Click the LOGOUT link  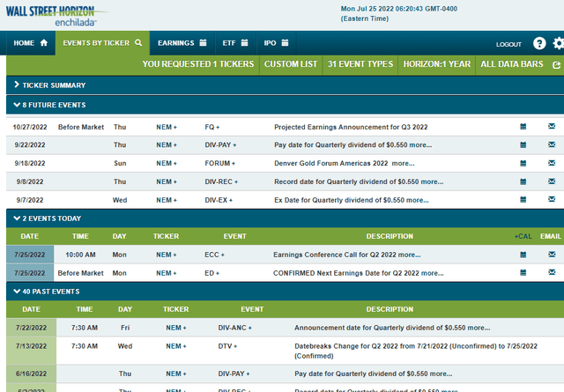(x=508, y=44)
